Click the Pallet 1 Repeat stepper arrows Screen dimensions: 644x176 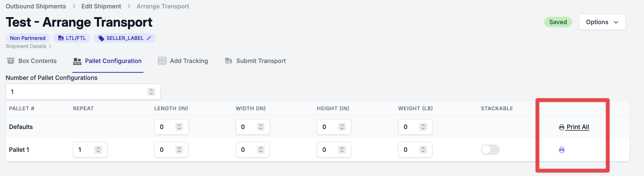click(x=98, y=150)
